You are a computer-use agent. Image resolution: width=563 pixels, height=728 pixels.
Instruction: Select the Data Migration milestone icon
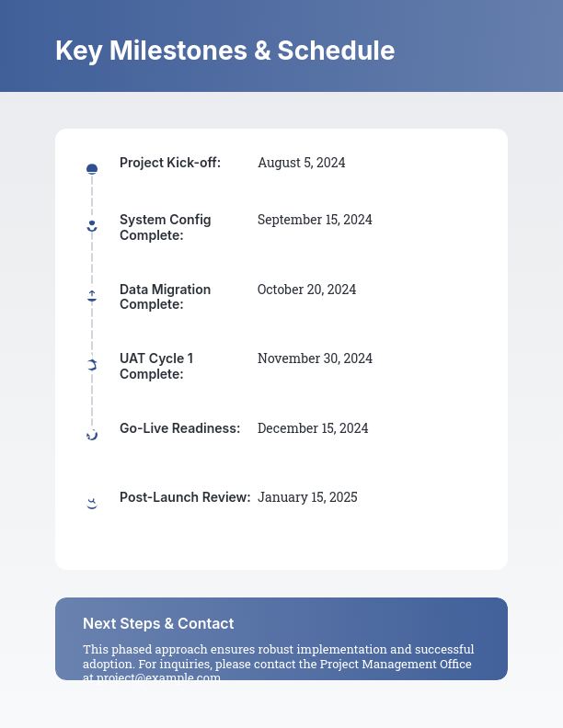(92, 295)
